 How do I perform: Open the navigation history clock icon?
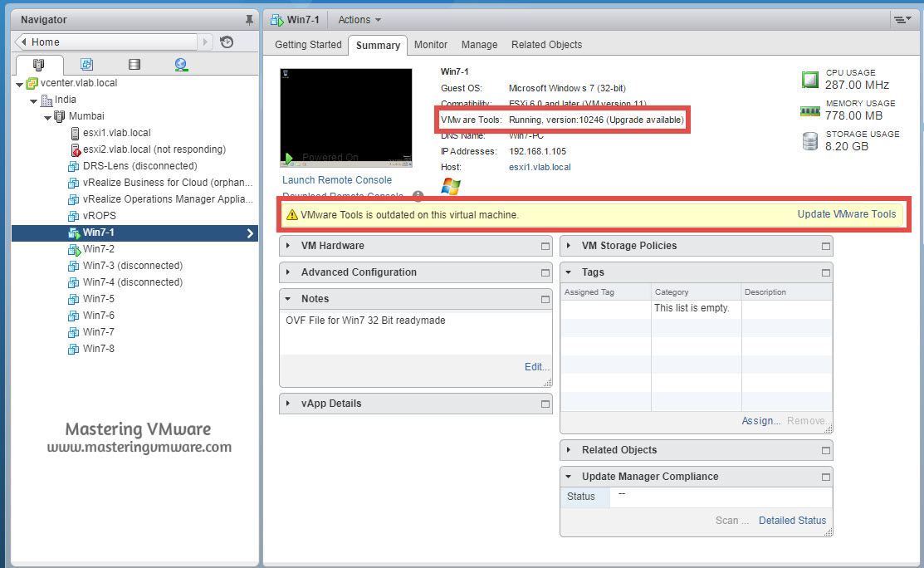(227, 42)
